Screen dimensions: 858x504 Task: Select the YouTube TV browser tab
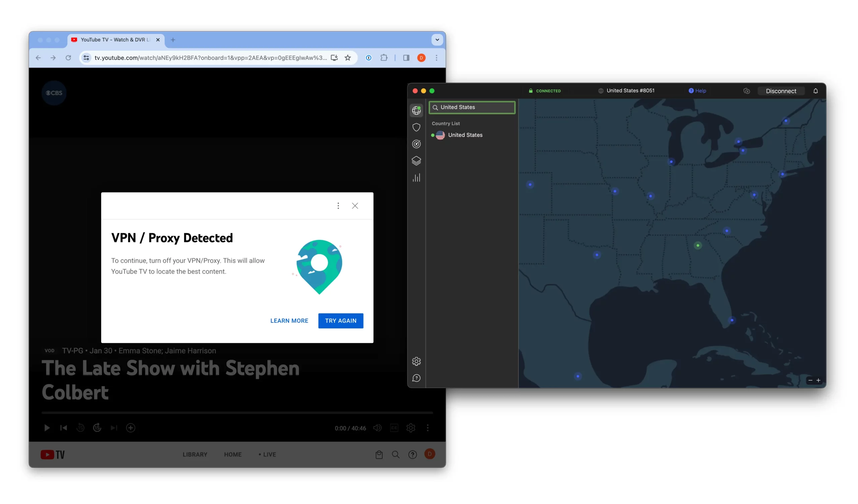[x=116, y=40]
